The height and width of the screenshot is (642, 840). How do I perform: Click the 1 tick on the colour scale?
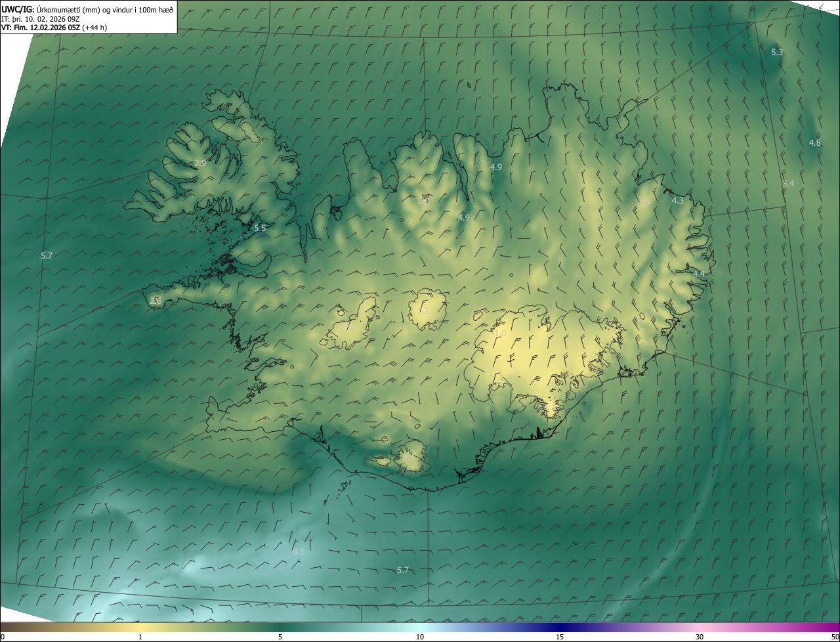(x=140, y=637)
